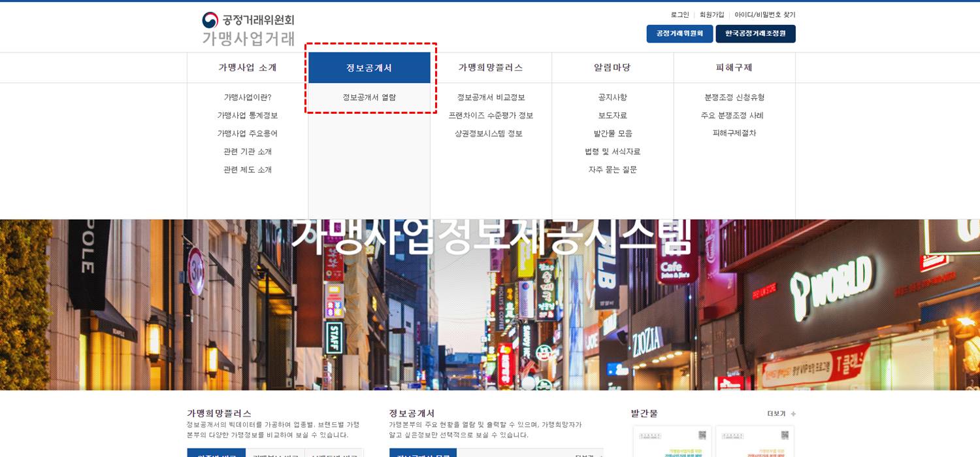Image resolution: width=980 pixels, height=457 pixels.
Task: Click the 발간물 section heading
Action: coord(644,413)
